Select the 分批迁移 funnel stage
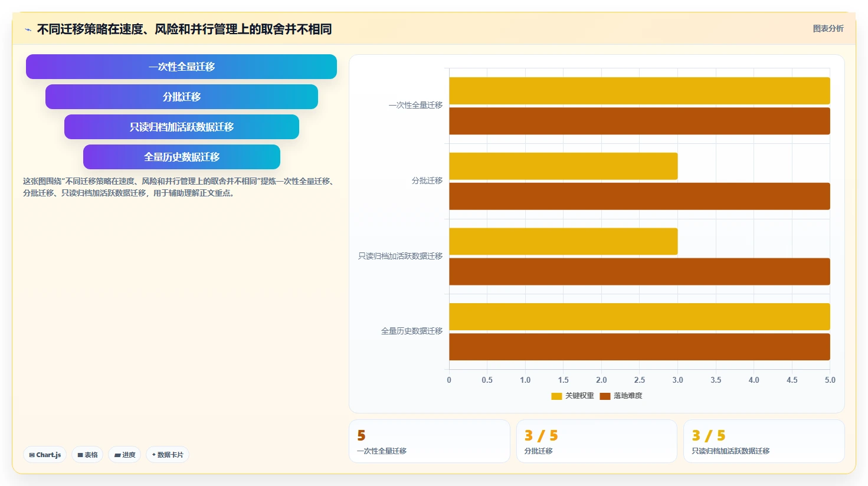This screenshot has height=486, width=868. (182, 97)
